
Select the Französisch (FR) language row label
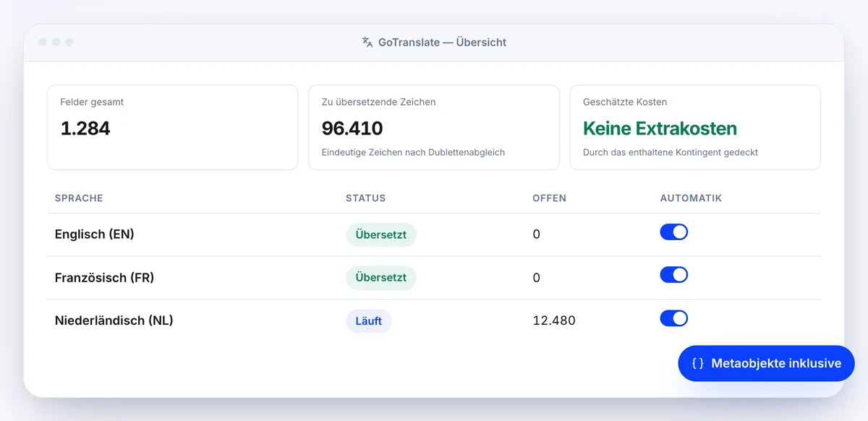pos(105,278)
